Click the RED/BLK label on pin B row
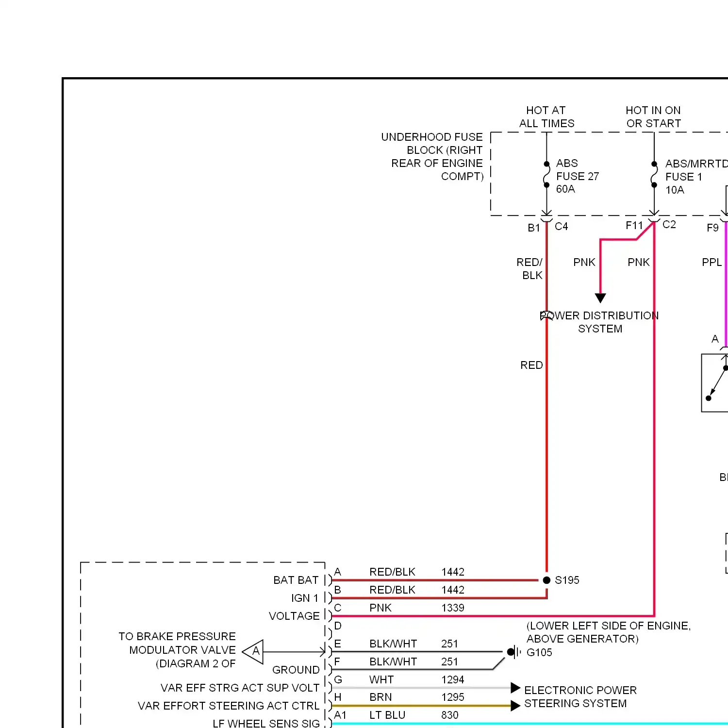This screenshot has height=728, width=728. (x=392, y=590)
